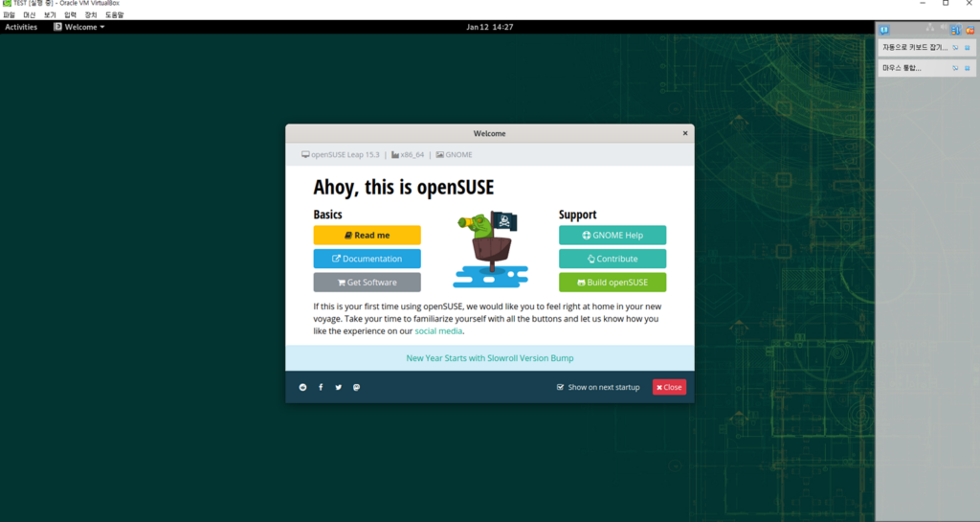This screenshot has width=980, height=522.
Task: Click the first small icon on keyboard capture notification
Action: (x=955, y=48)
